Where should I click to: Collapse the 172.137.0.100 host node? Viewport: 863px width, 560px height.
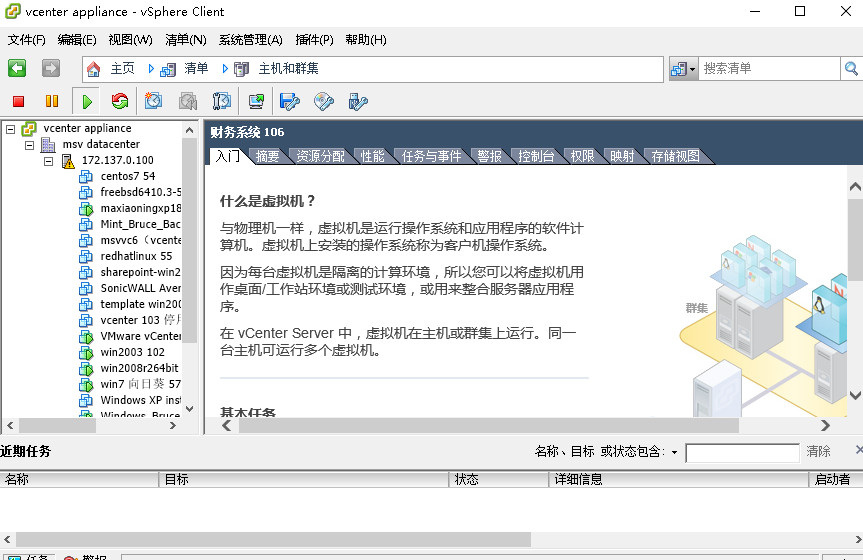click(48, 161)
